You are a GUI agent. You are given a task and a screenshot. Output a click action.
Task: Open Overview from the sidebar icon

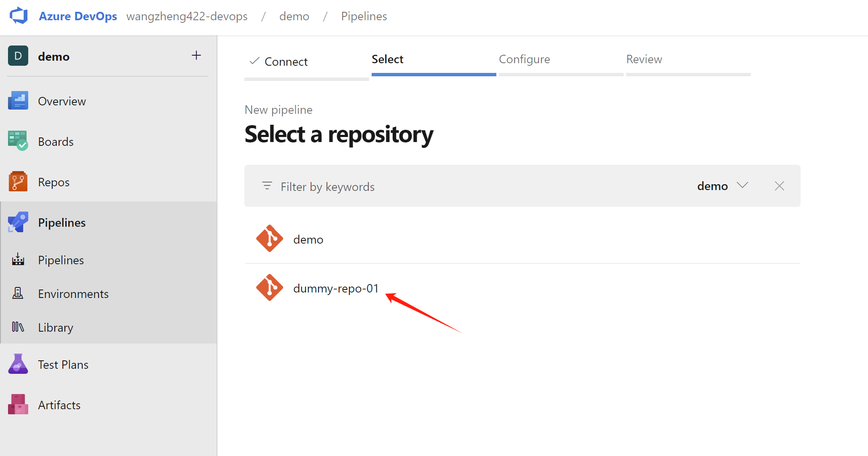tap(18, 101)
